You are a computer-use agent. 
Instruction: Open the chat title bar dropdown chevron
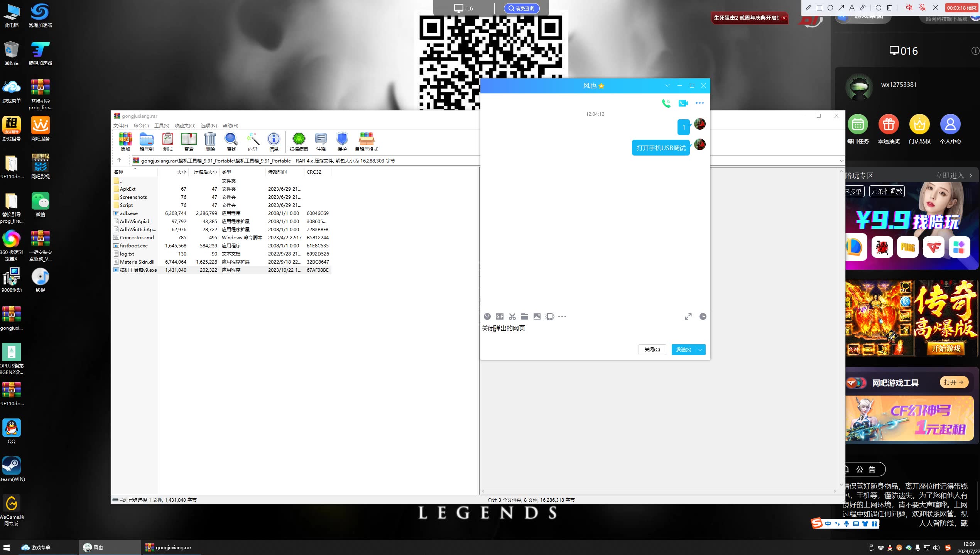[667, 86]
